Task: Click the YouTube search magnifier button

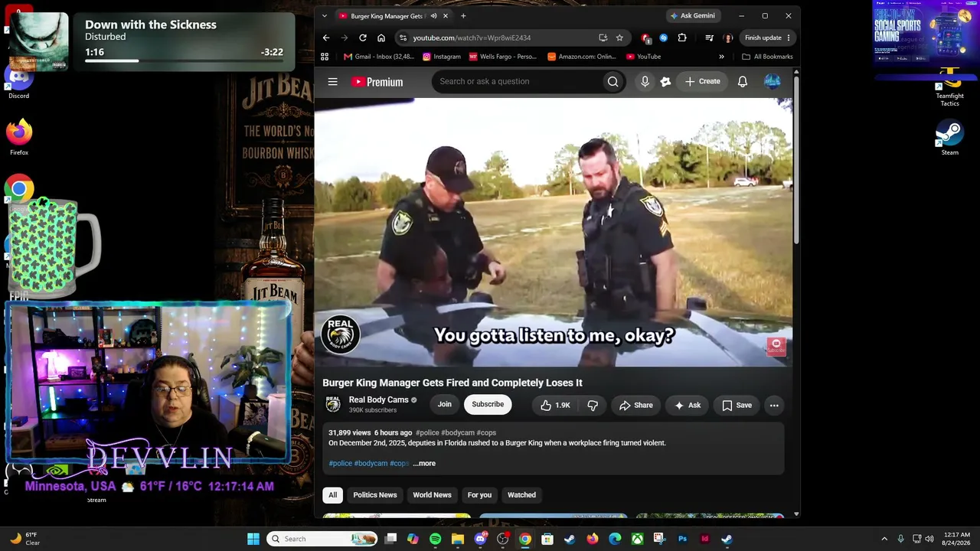Action: (x=612, y=81)
